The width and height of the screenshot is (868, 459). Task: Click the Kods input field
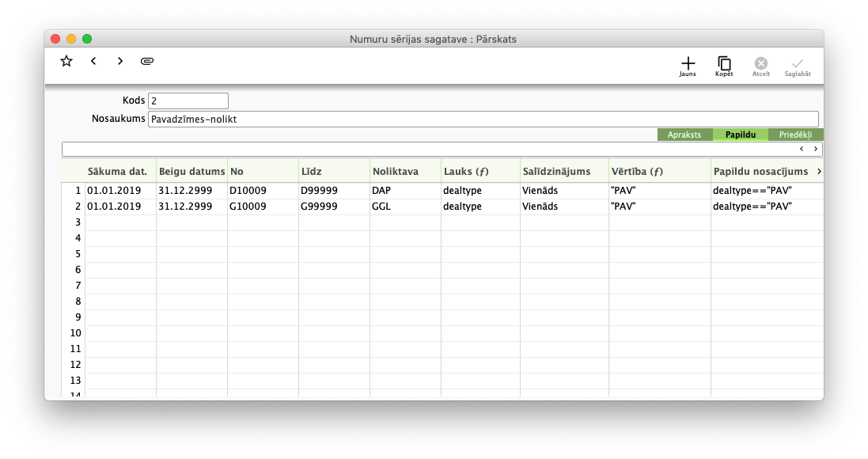(188, 101)
